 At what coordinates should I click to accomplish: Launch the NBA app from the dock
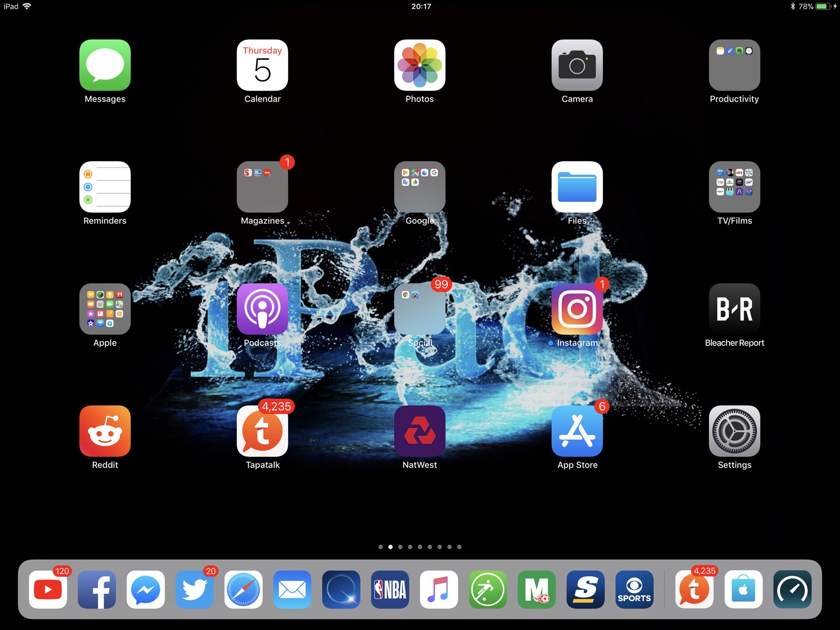390,589
